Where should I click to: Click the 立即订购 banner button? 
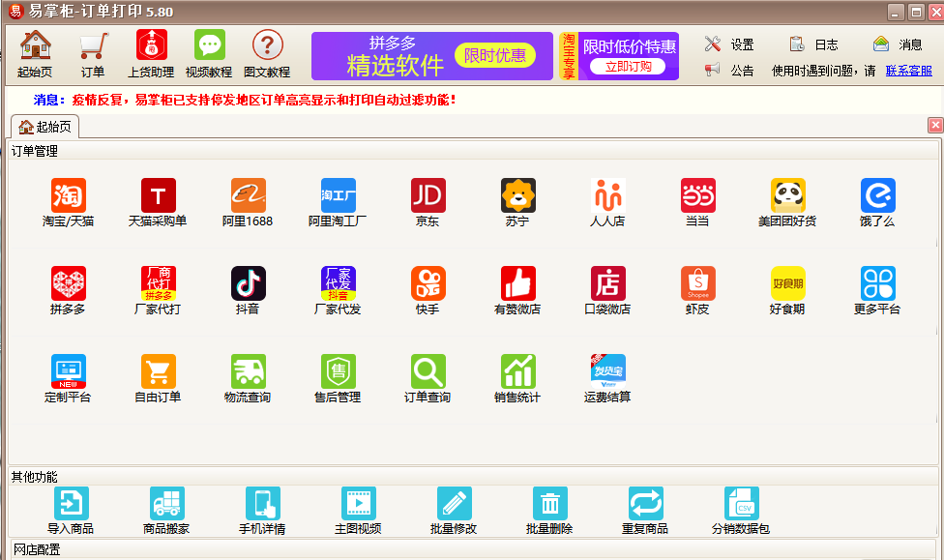628,67
